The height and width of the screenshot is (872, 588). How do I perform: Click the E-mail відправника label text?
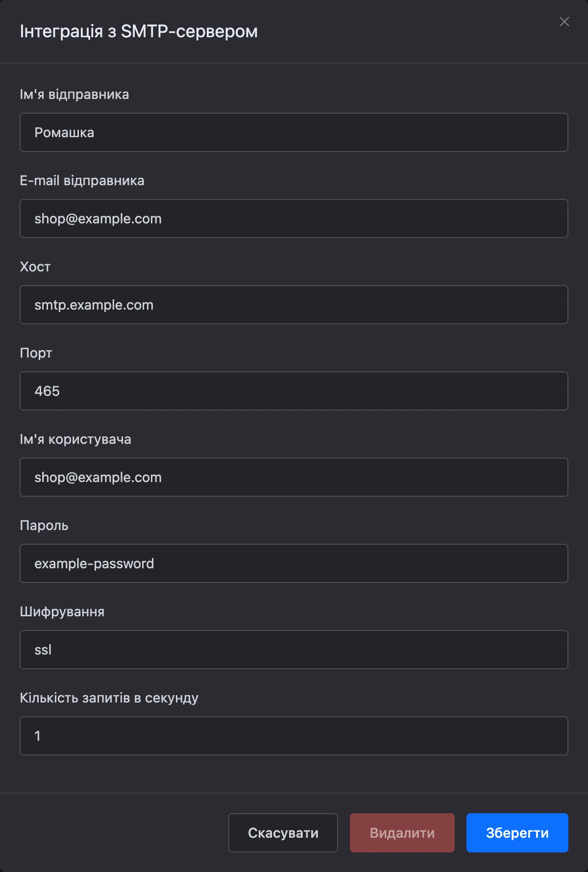[82, 181]
